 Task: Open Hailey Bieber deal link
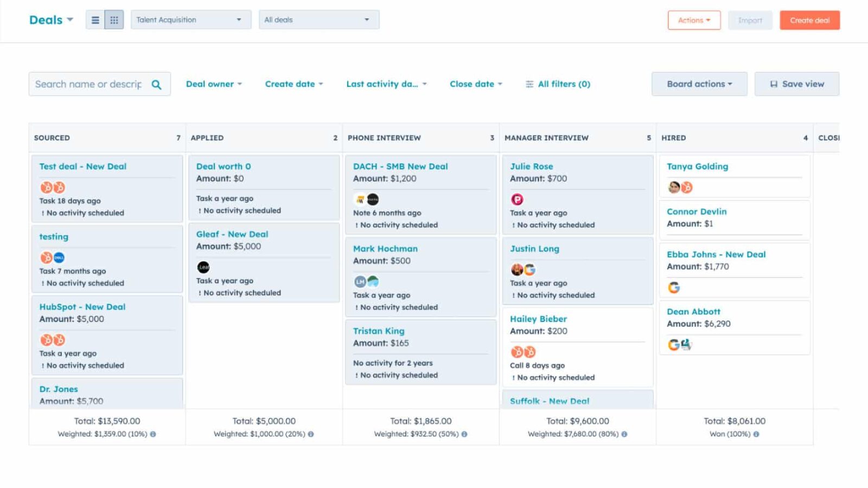(x=538, y=319)
